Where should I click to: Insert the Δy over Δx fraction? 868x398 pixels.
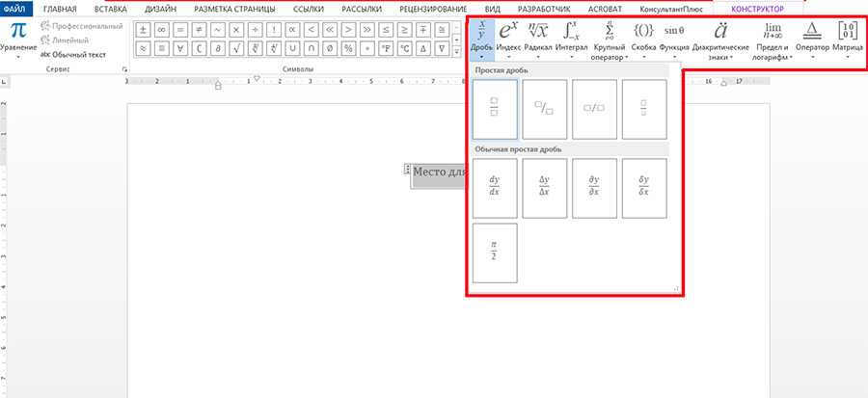coord(545,188)
